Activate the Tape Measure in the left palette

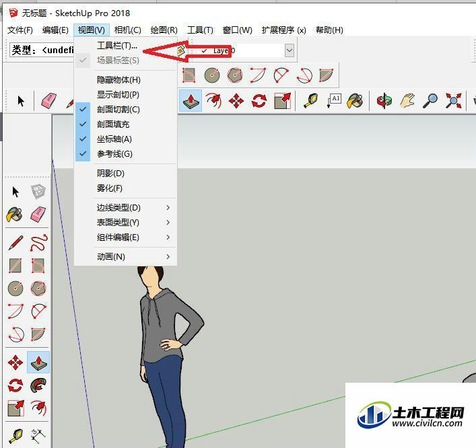pos(15,436)
